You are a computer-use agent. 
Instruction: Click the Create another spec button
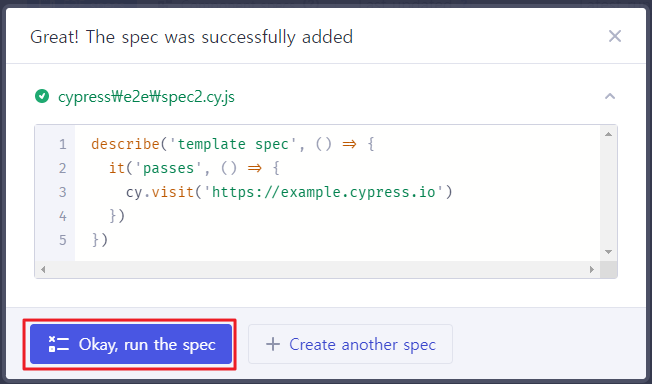click(x=350, y=344)
